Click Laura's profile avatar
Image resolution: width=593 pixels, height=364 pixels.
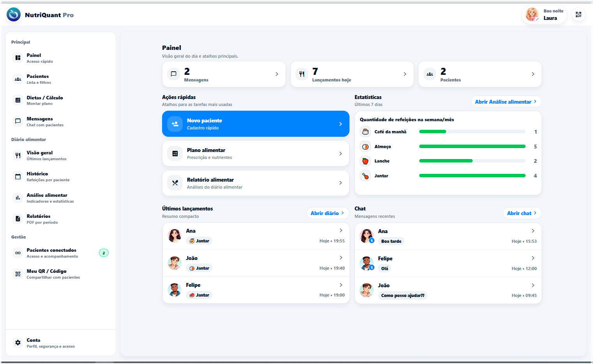point(532,15)
